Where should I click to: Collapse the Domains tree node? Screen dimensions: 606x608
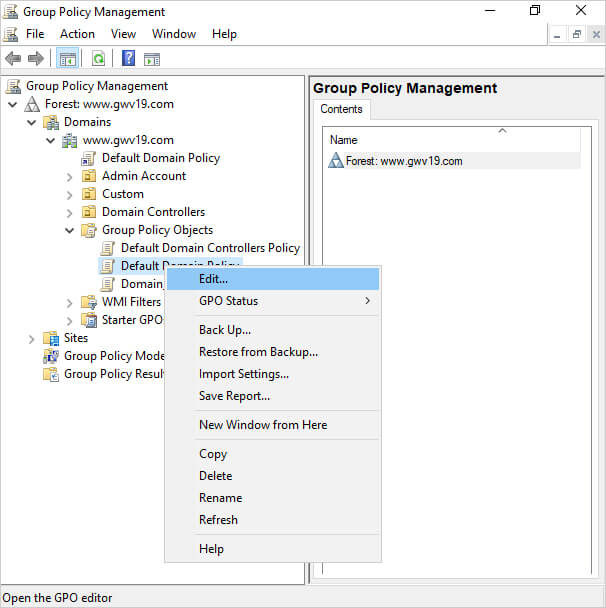tap(31, 123)
